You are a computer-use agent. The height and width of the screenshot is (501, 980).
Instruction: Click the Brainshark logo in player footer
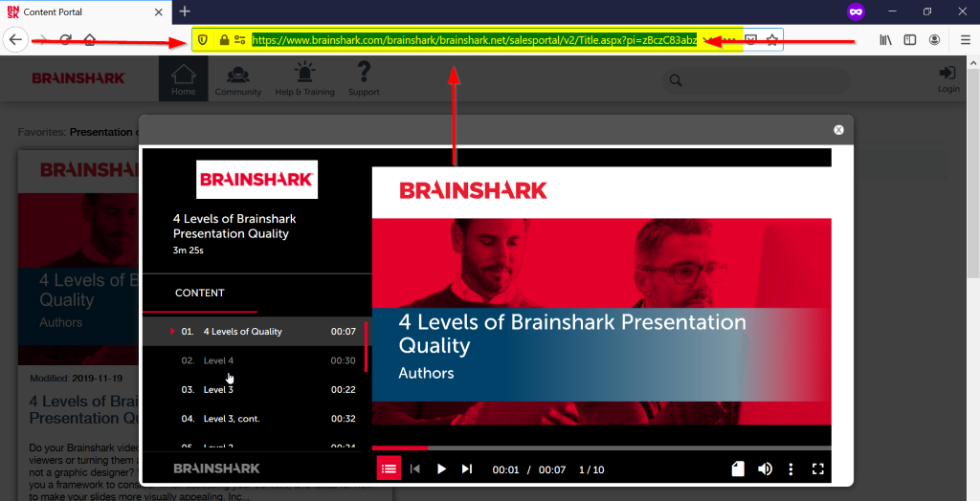[216, 468]
